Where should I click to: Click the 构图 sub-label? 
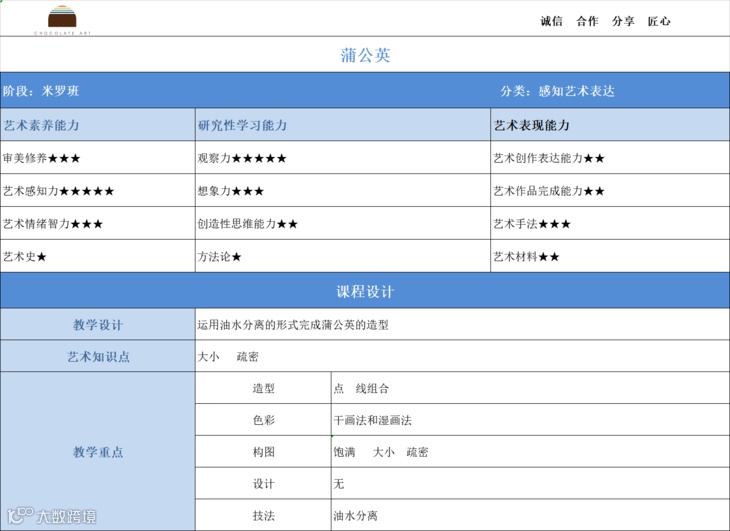point(264,451)
